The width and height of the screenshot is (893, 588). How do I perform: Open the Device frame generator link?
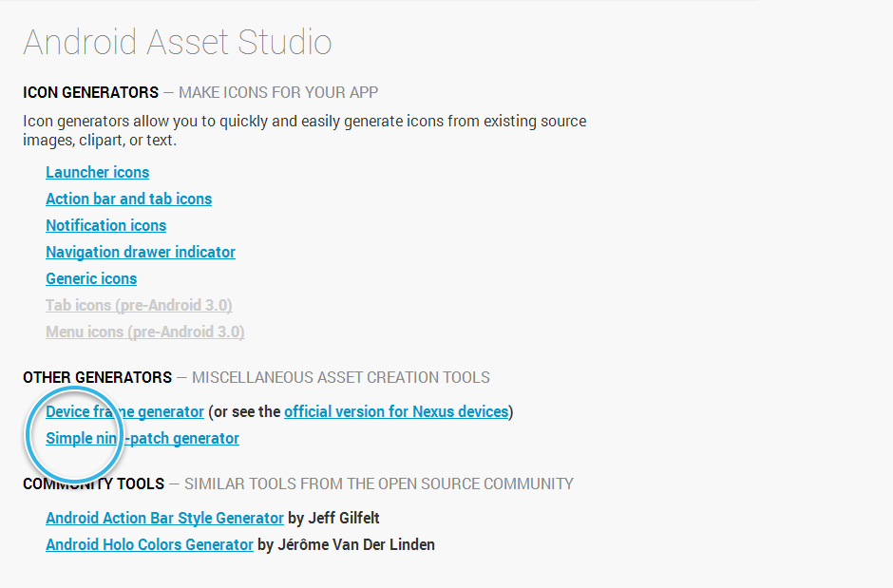(x=124, y=411)
